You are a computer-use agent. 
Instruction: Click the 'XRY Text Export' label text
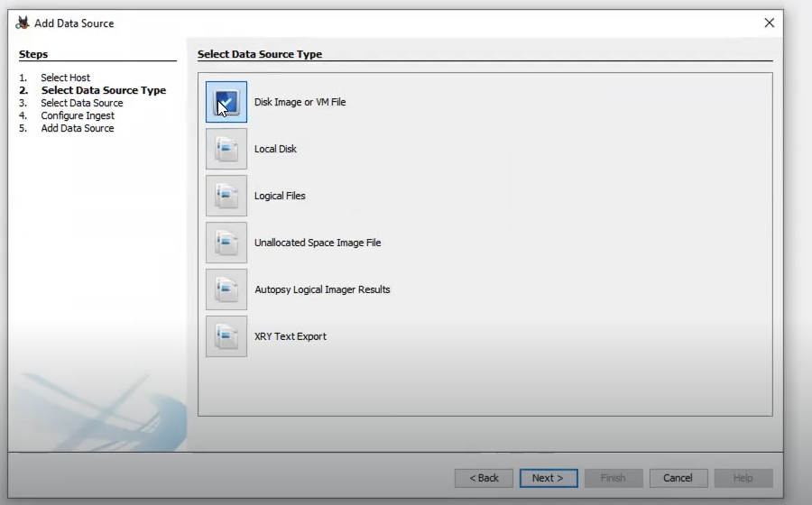[x=290, y=336]
